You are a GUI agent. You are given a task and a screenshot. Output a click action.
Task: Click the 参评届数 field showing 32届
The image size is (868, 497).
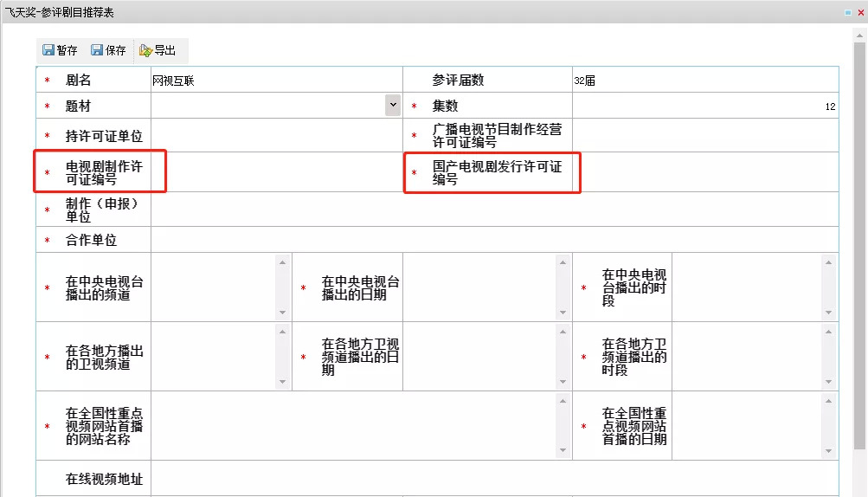point(705,81)
